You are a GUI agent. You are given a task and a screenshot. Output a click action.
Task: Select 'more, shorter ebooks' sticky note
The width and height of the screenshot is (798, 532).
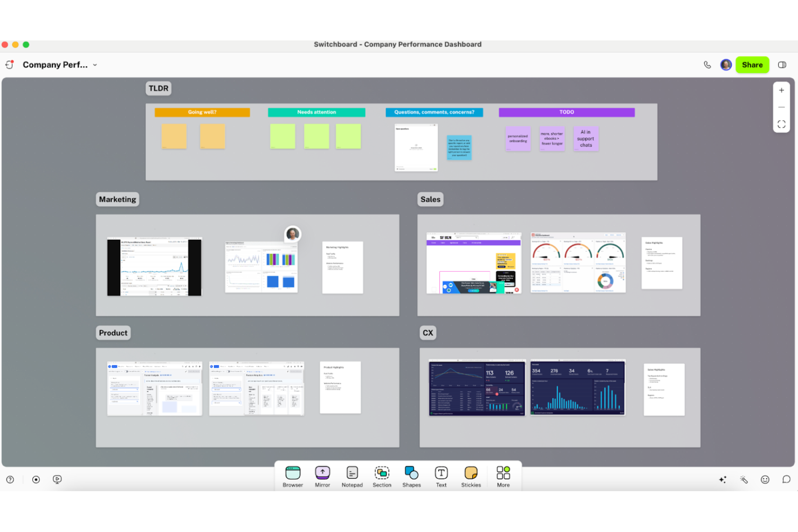tap(552, 139)
